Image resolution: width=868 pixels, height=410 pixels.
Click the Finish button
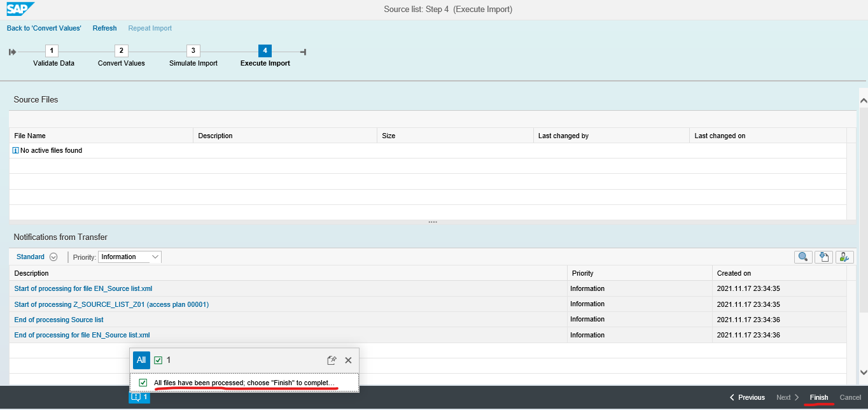[819, 397]
